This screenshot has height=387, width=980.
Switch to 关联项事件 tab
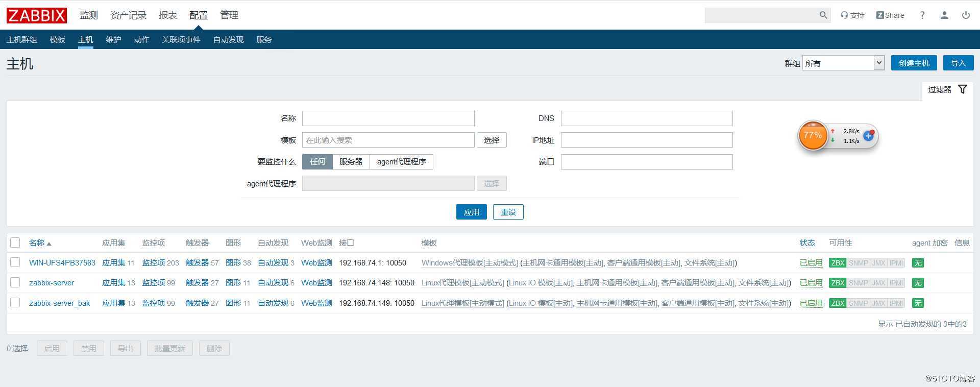click(x=181, y=39)
